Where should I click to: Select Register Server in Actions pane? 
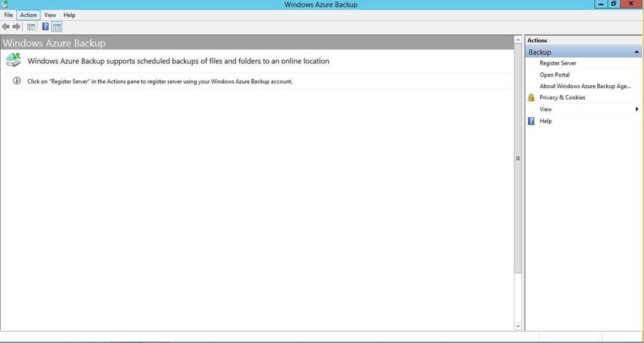[x=558, y=63]
